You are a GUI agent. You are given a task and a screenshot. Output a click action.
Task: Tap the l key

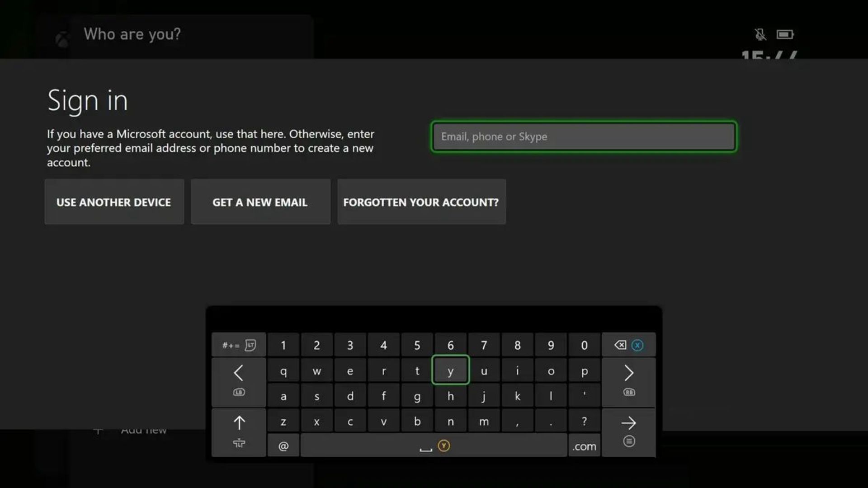click(x=551, y=396)
